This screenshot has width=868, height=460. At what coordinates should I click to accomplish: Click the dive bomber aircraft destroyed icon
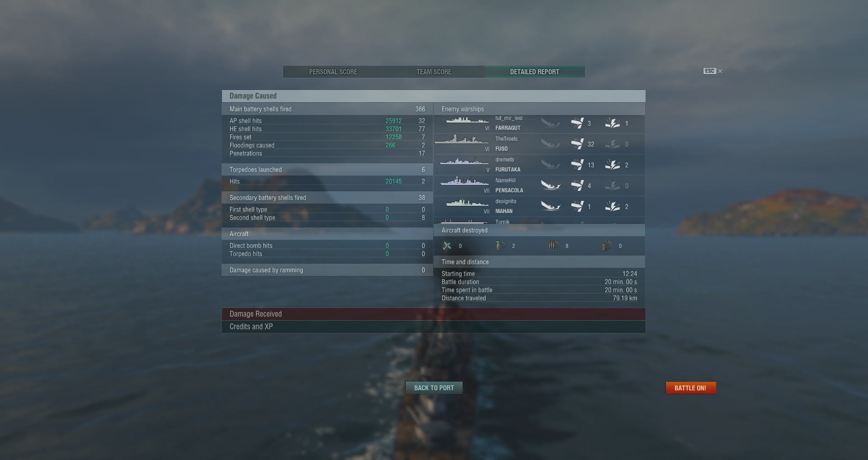click(500, 246)
